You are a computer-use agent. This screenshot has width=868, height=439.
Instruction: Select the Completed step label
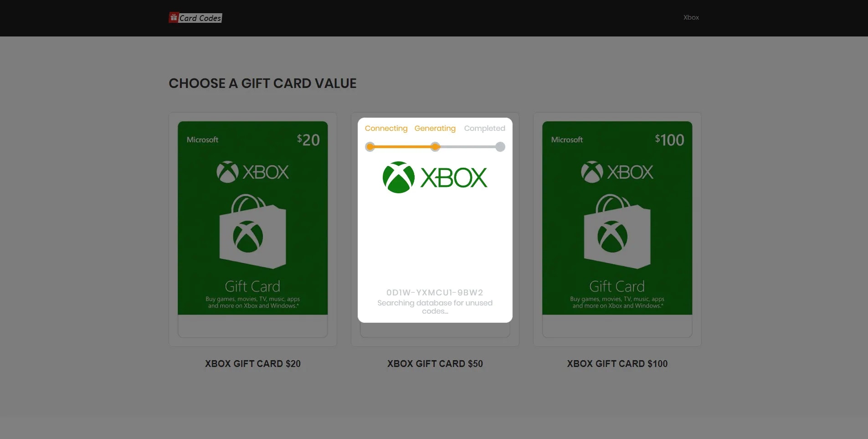[x=484, y=129]
